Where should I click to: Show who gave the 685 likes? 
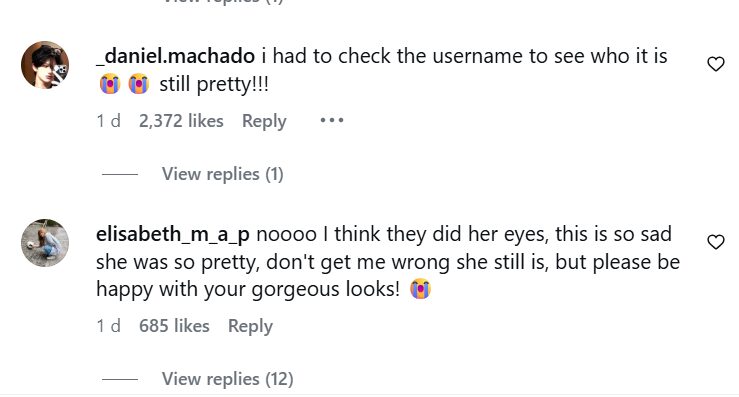point(174,326)
